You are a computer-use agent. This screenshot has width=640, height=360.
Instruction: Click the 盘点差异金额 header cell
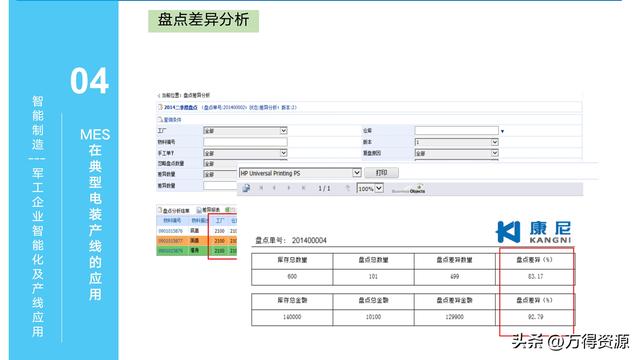pyautogui.click(x=455, y=300)
